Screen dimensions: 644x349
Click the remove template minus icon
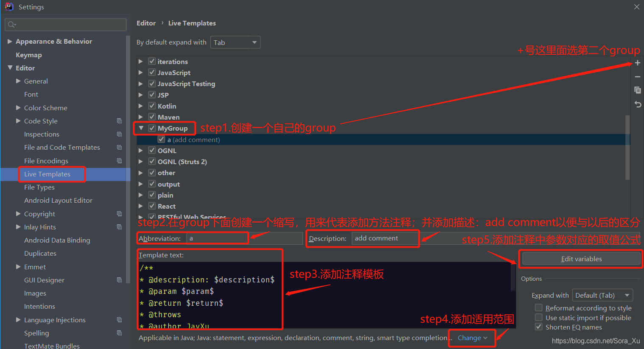[637, 77]
